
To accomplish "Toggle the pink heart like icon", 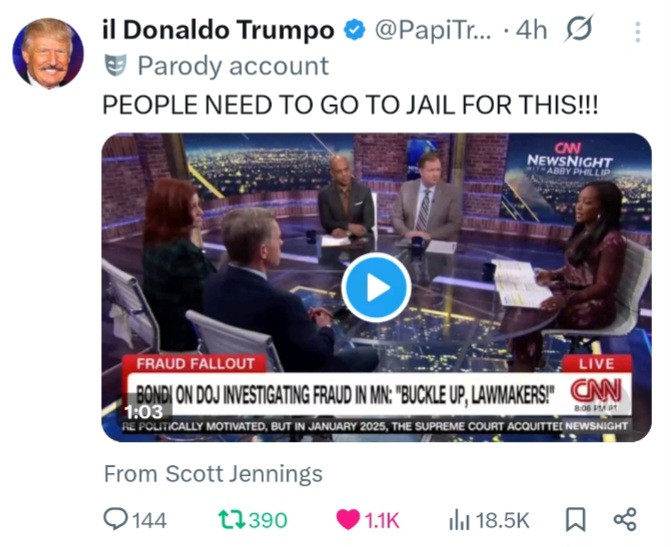I will (x=347, y=520).
